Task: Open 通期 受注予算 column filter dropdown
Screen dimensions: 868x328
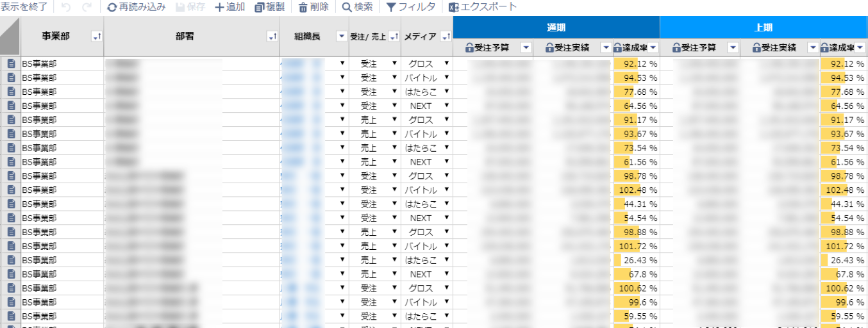Action: (526, 47)
